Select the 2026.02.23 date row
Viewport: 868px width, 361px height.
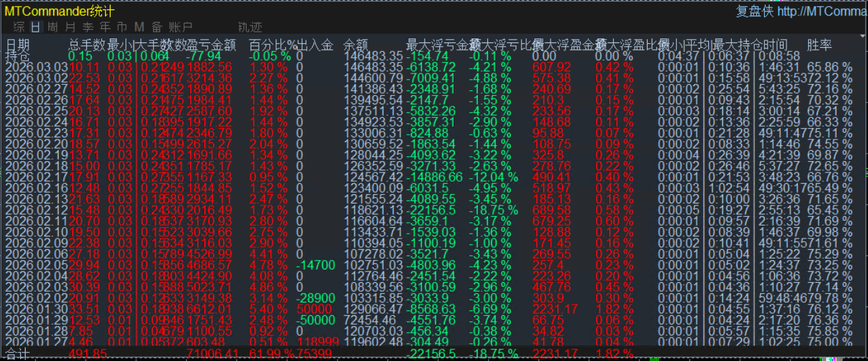[36, 133]
